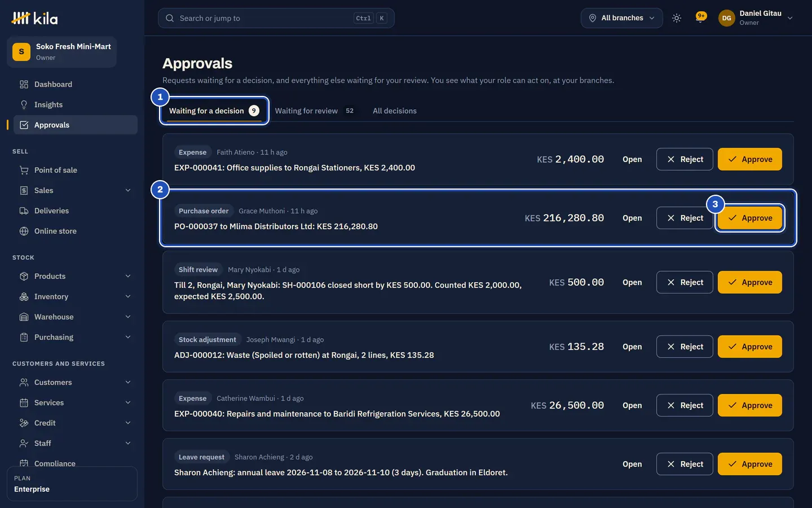Open the Daniel Gitau account menu chevron
Screen dimensions: 812x508
coord(790,18)
